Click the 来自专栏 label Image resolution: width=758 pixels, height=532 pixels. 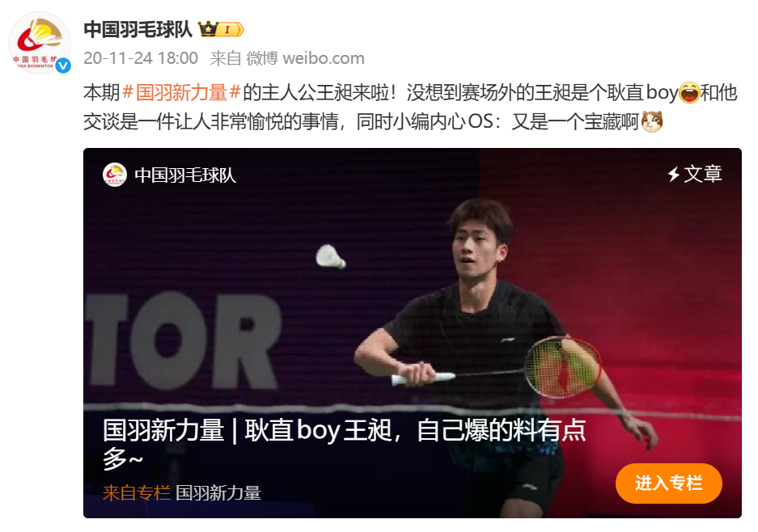pos(137,493)
